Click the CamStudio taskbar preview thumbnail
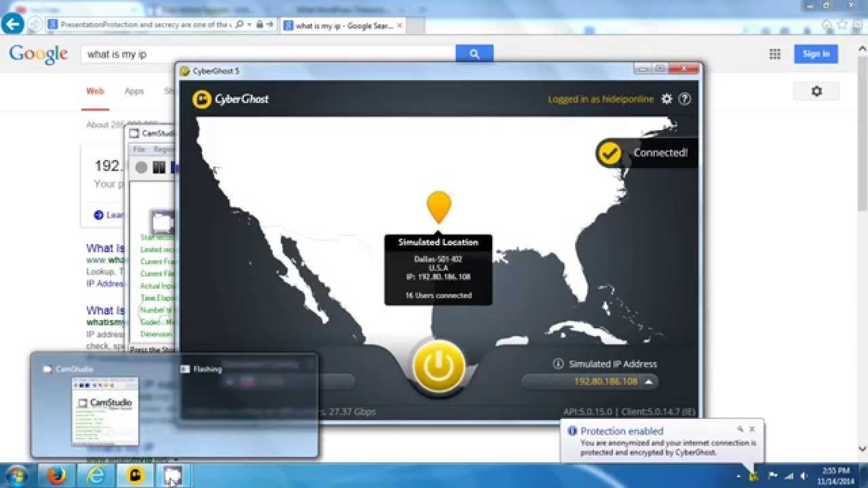The width and height of the screenshot is (868, 488). [105, 411]
